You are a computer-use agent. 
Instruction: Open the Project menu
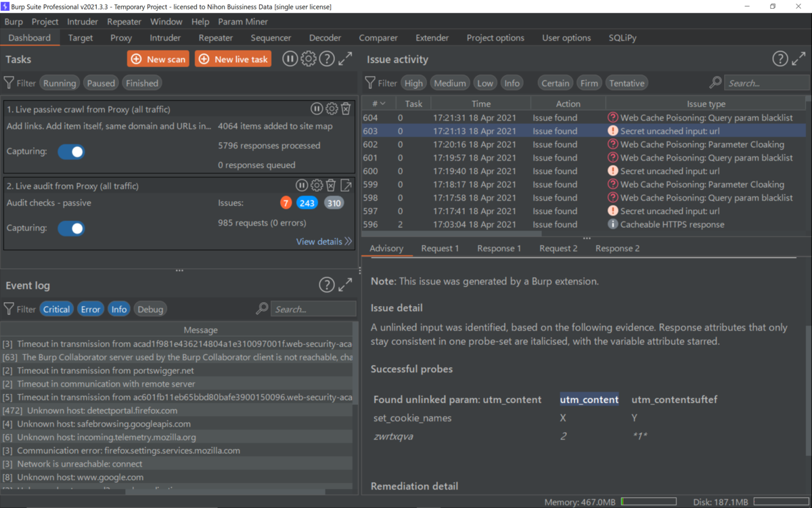tap(45, 22)
